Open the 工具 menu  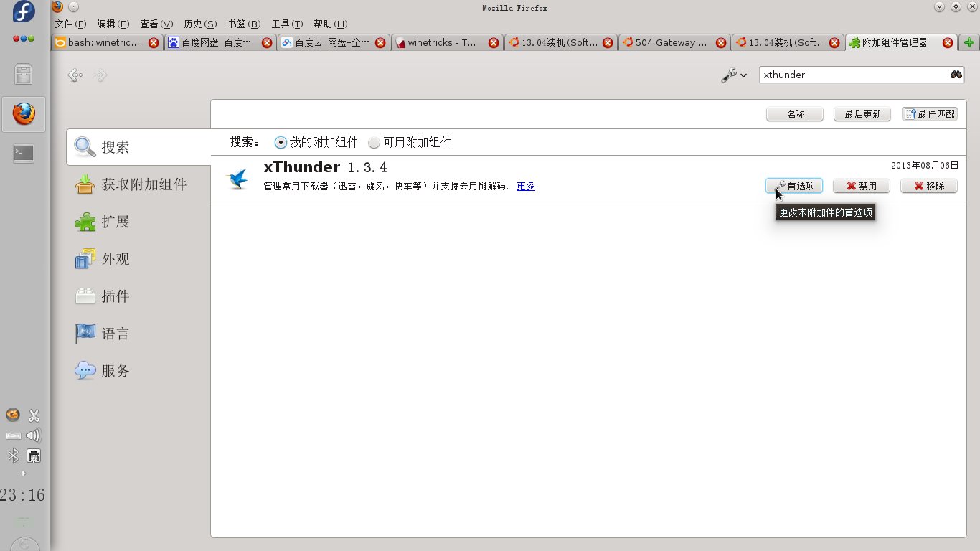coord(287,24)
